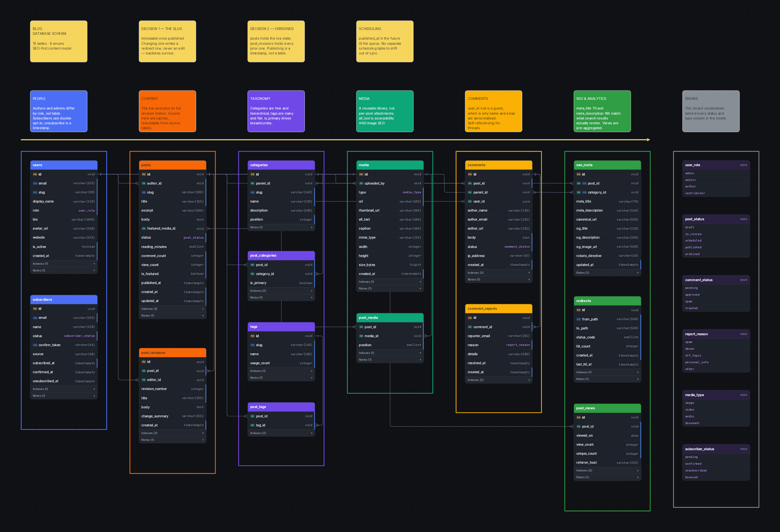The image size is (780, 532).
Task: Click the PK badge in media id row
Action: point(361,175)
